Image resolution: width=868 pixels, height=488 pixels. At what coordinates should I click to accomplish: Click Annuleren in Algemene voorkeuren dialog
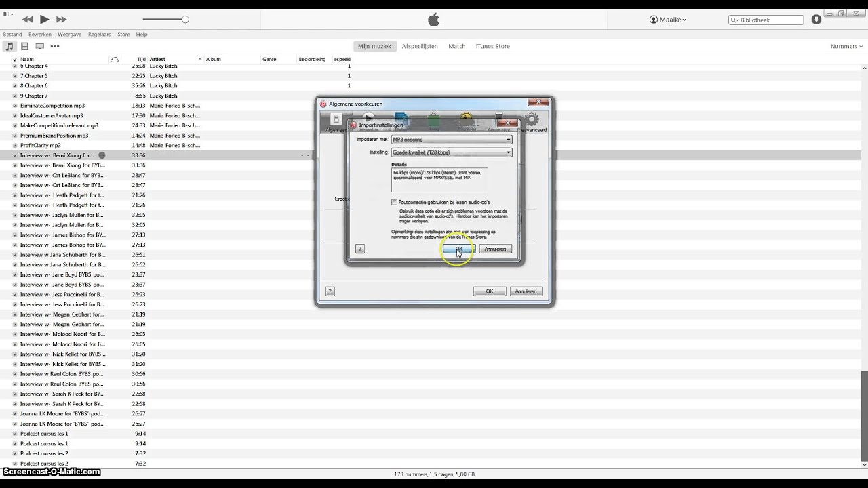(x=526, y=291)
